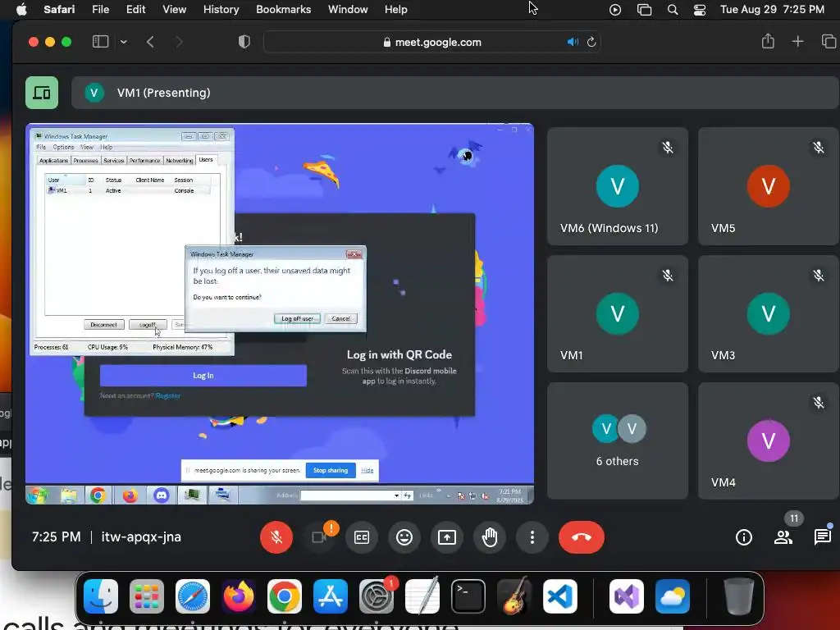This screenshot has width=840, height=630.
Task: Open new Safari tab plus button
Action: [797, 41]
